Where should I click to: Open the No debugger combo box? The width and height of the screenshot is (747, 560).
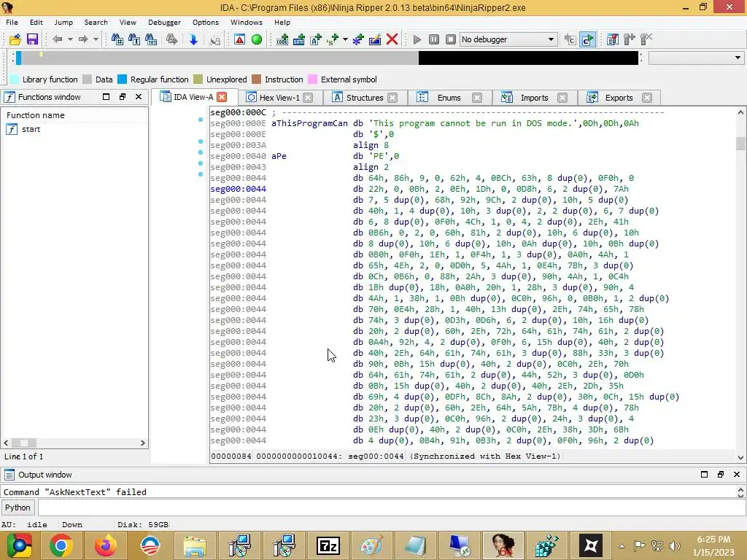click(508, 39)
